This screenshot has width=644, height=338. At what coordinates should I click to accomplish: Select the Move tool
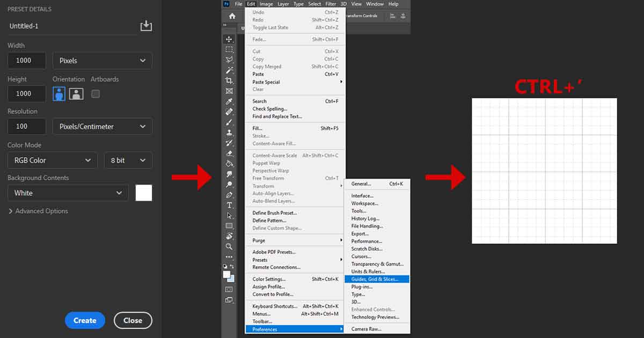[x=229, y=39]
